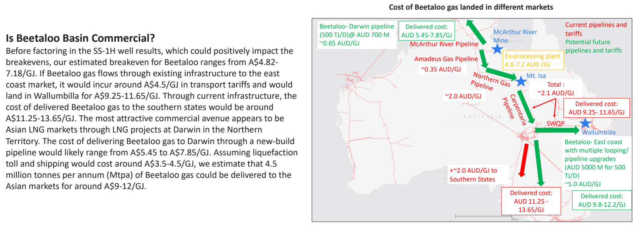This screenshot has height=226, width=644.
Task: Click the green "Potential future pipelines and tariffs" legend
Action: click(x=593, y=46)
